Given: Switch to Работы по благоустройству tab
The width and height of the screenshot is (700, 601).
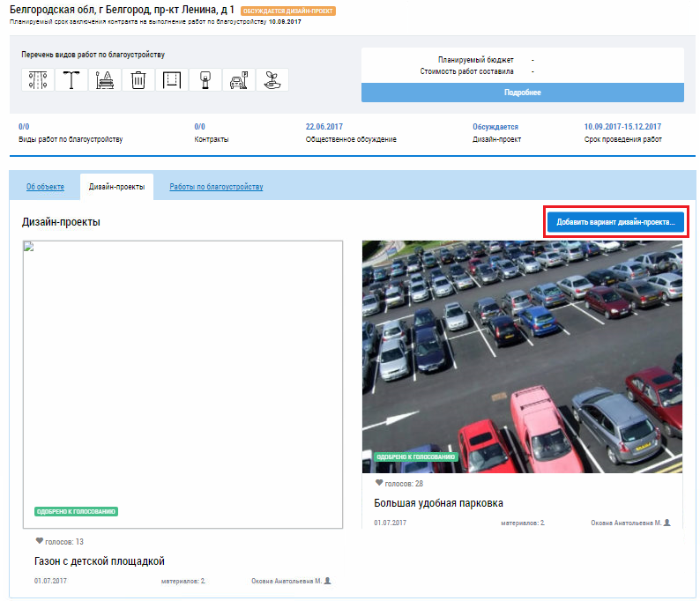Looking at the screenshot, I should [x=216, y=187].
